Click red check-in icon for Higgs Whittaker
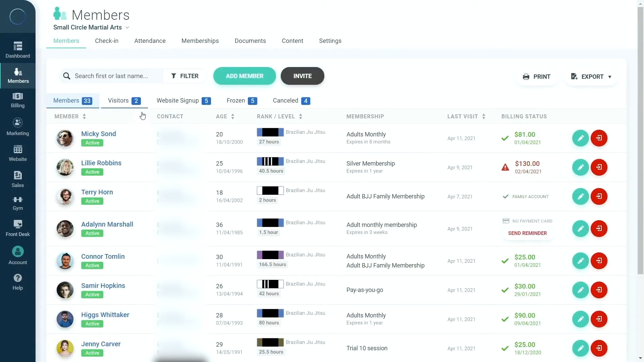 (599, 319)
